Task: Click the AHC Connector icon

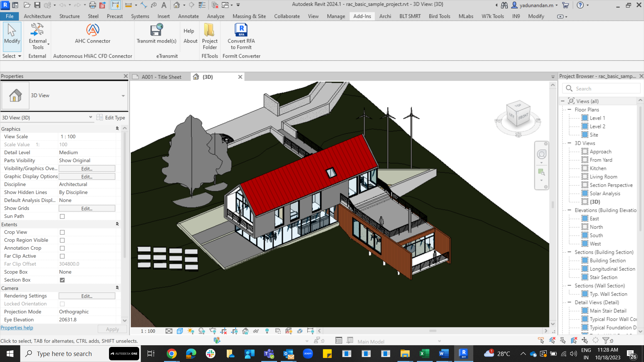Action: [93, 30]
